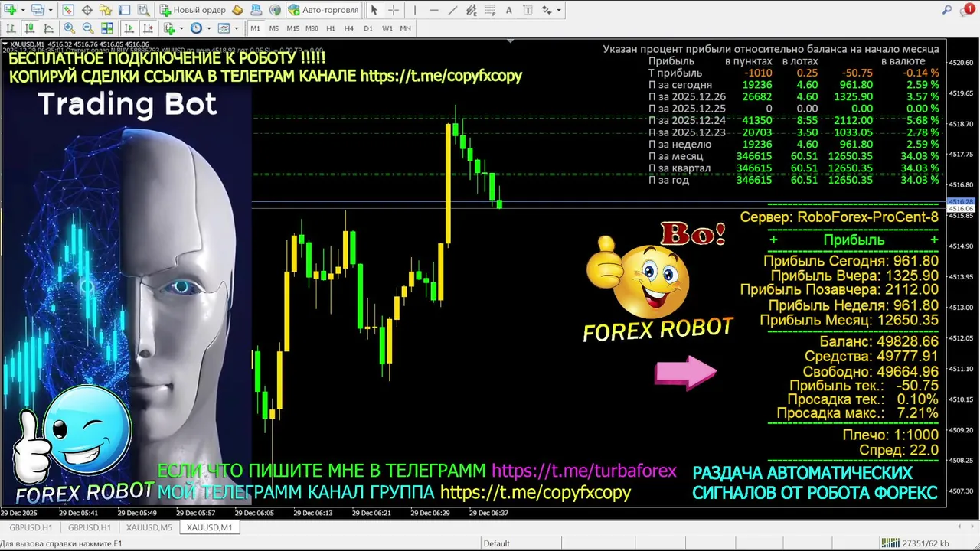This screenshot has width=980, height=551.
Task: Switch timeframe to H4
Action: click(349, 28)
